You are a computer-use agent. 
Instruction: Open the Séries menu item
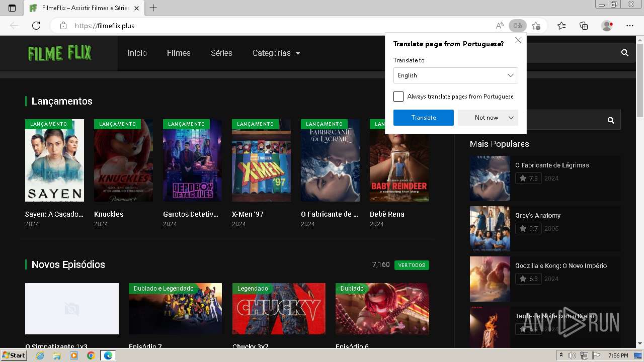[221, 53]
